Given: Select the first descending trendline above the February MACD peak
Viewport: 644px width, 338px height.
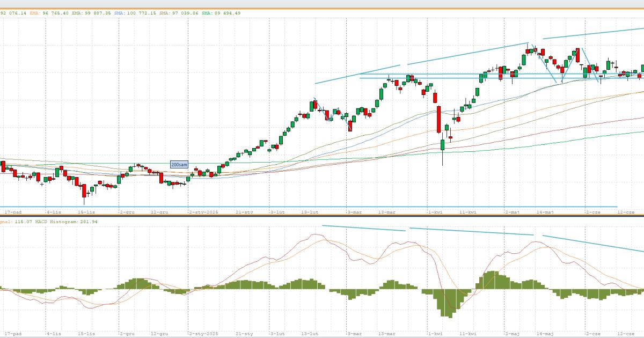Looking at the screenshot, I should pos(363,228).
